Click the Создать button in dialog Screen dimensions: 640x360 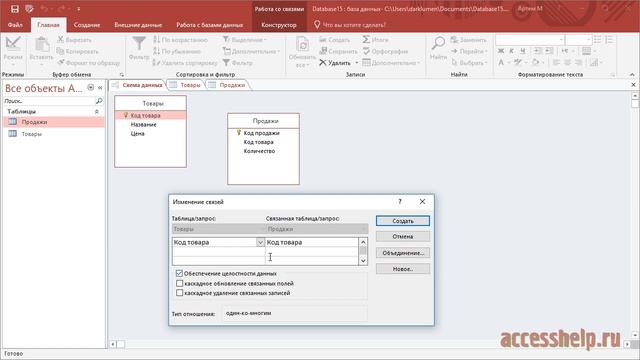pyautogui.click(x=403, y=221)
